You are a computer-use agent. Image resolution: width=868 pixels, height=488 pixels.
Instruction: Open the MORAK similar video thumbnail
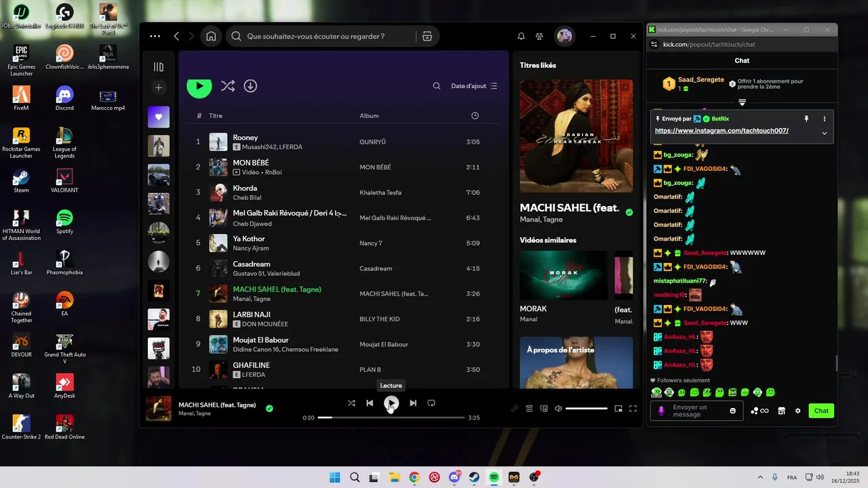coord(564,275)
